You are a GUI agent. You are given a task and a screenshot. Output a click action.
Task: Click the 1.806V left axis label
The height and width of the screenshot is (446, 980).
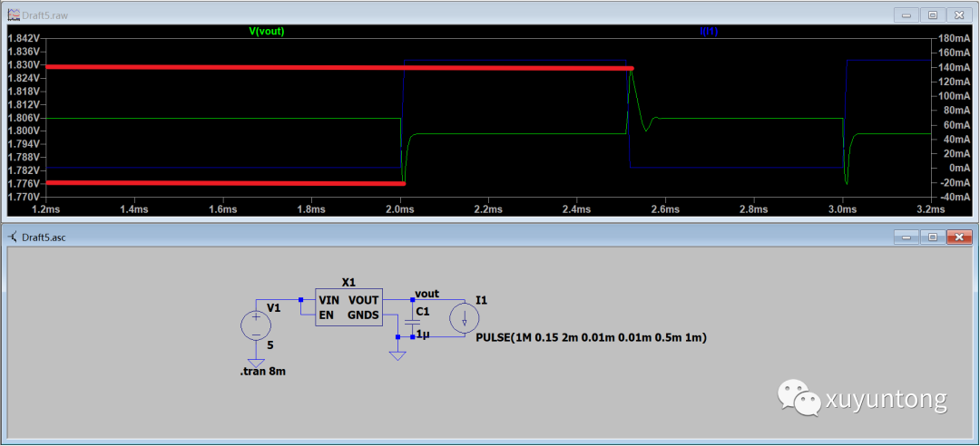23,118
